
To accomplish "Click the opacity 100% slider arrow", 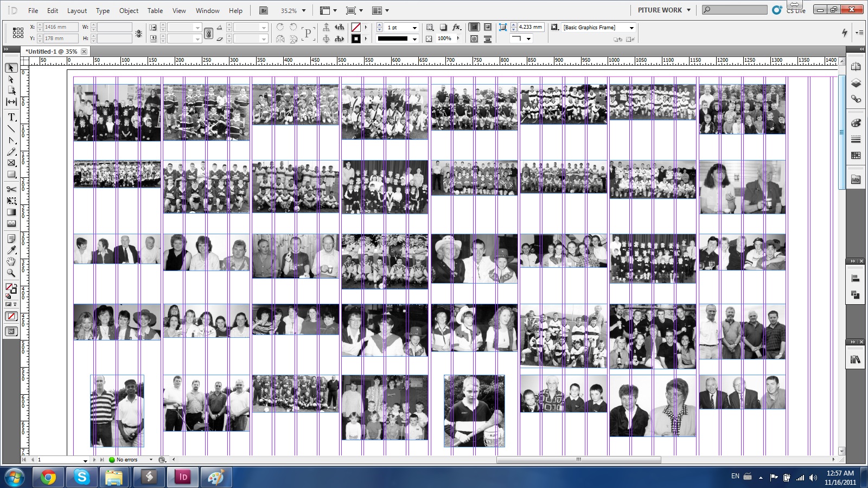I will [x=458, y=38].
